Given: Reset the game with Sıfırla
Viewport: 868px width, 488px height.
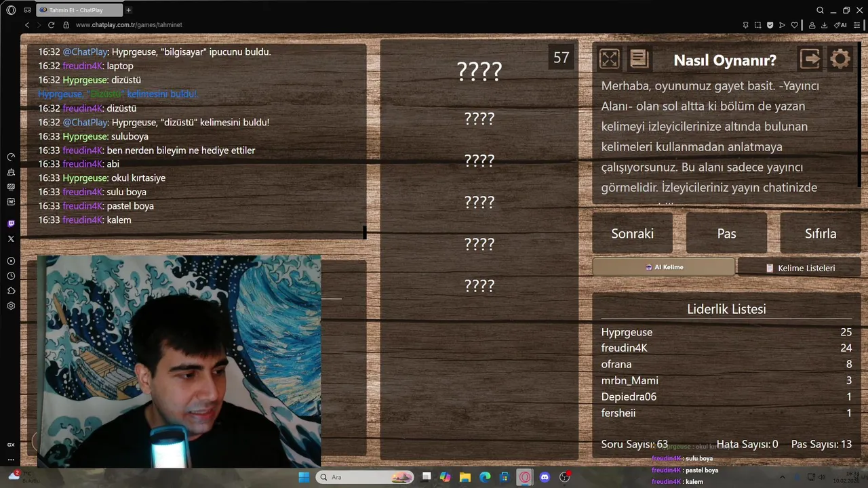Looking at the screenshot, I should point(821,233).
